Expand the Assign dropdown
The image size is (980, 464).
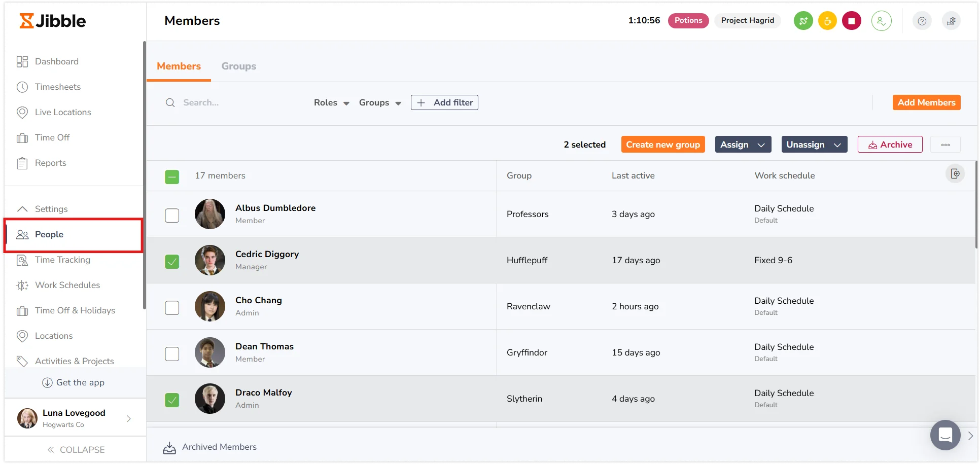pos(743,145)
